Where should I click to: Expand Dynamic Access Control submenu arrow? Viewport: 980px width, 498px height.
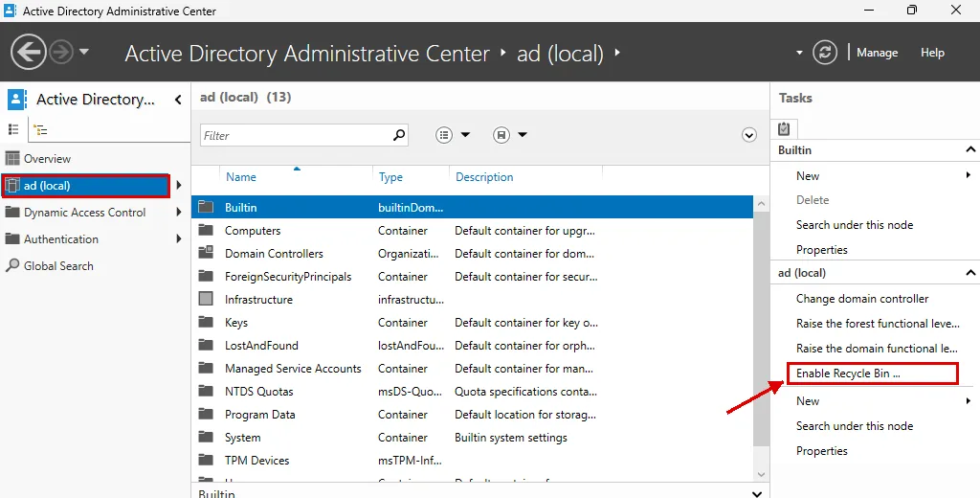coord(179,212)
